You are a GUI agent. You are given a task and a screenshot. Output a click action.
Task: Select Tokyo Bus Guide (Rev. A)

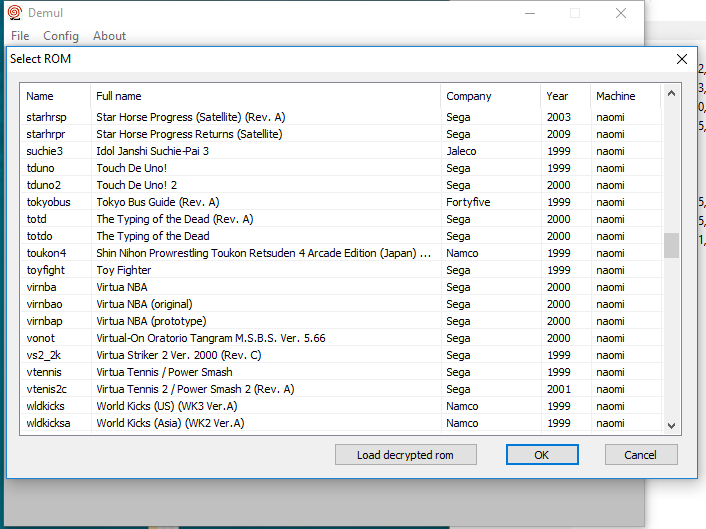tap(341, 202)
